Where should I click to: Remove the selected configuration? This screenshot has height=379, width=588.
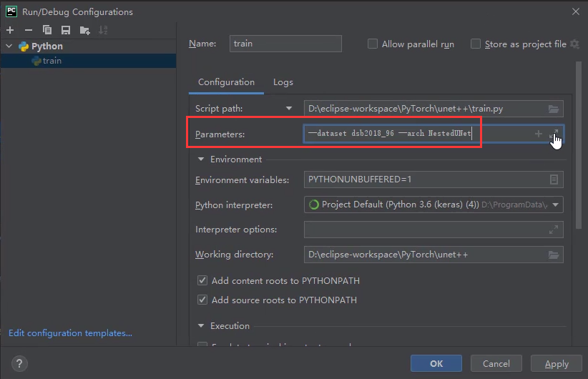pos(29,30)
